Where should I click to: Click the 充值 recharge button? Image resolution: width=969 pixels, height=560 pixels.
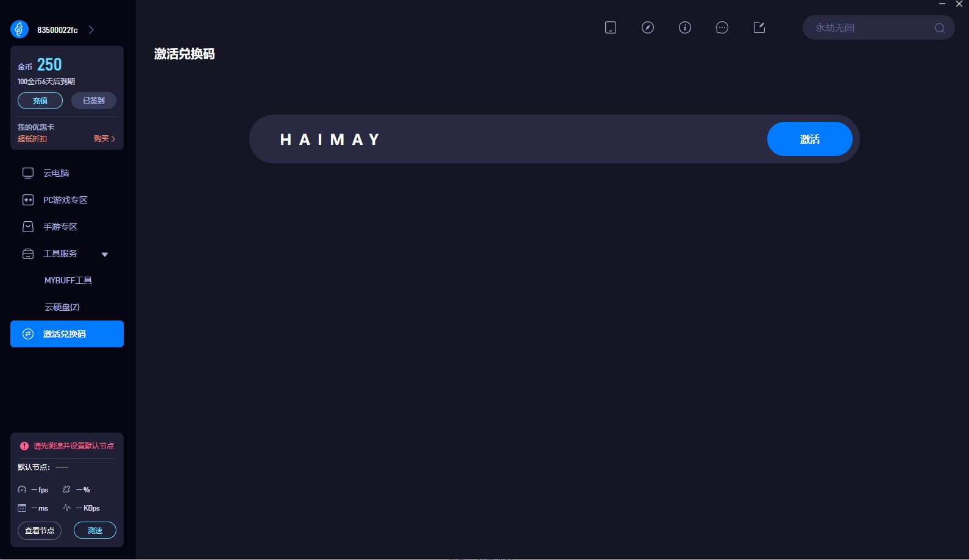pos(40,101)
